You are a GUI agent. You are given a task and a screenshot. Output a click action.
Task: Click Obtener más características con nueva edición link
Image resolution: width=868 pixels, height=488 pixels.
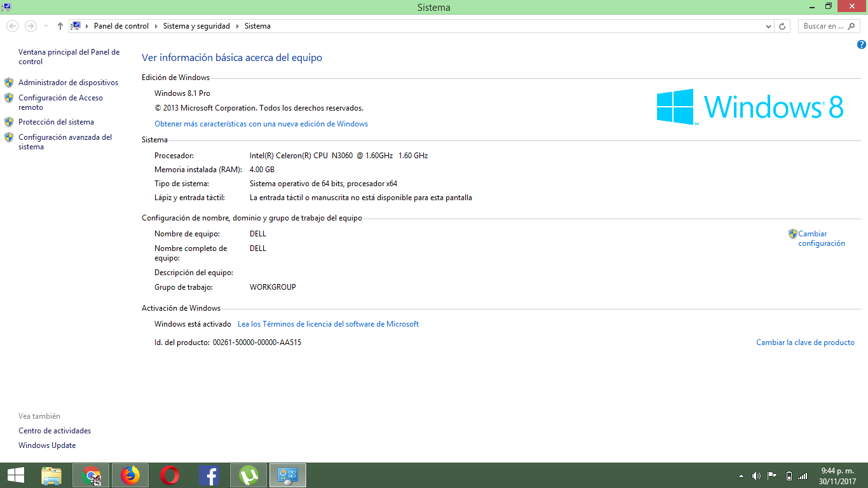pos(261,124)
